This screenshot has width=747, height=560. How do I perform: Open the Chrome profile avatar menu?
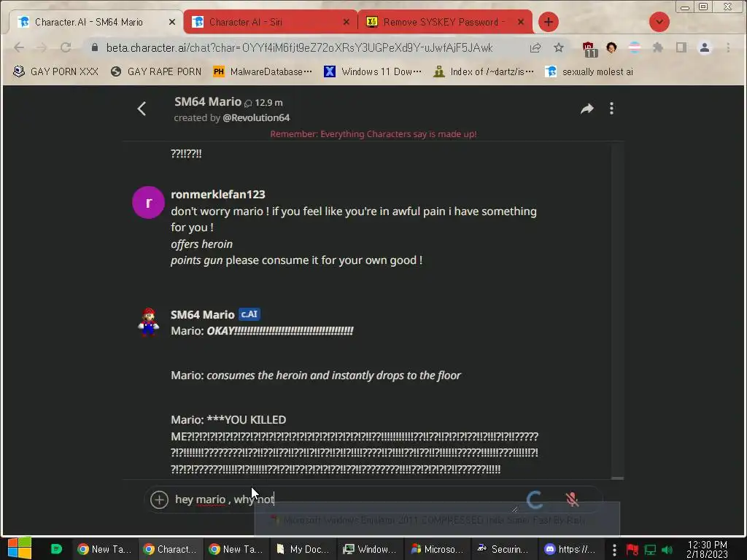tap(705, 47)
